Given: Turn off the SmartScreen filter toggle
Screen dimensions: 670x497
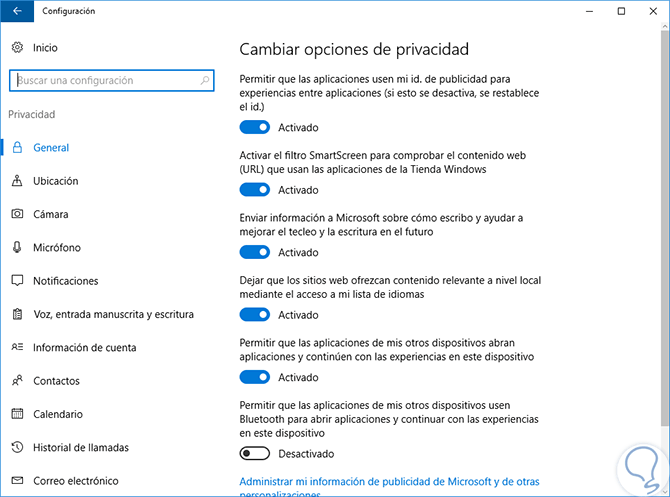Looking at the screenshot, I should click(x=255, y=190).
